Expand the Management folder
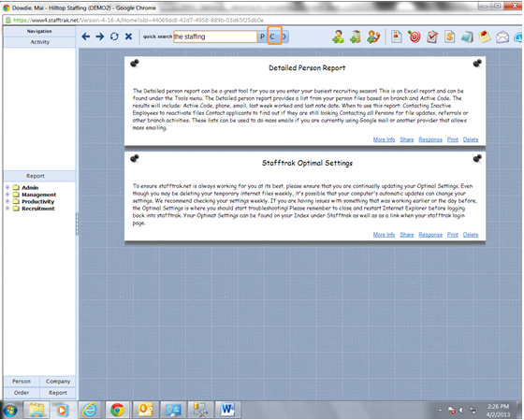Image resolution: width=524 pixels, height=420 pixels. coord(7,195)
